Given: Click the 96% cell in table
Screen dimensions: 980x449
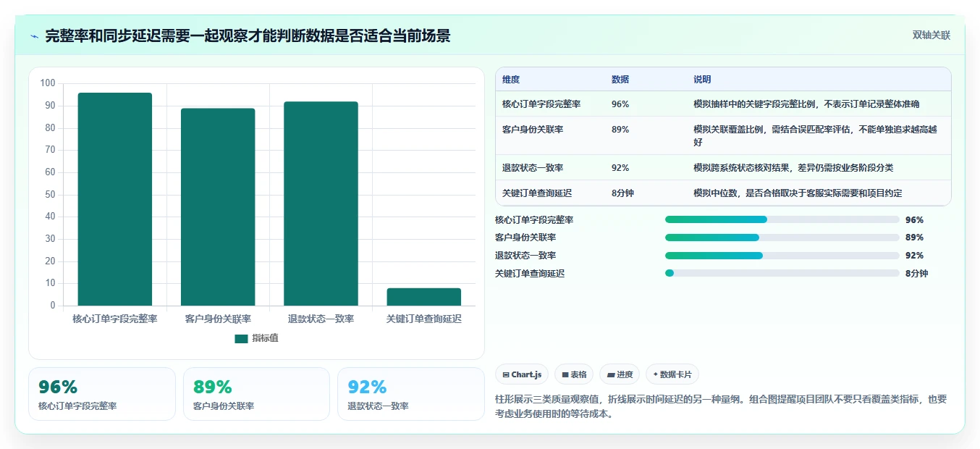Looking at the screenshot, I should (x=620, y=104).
